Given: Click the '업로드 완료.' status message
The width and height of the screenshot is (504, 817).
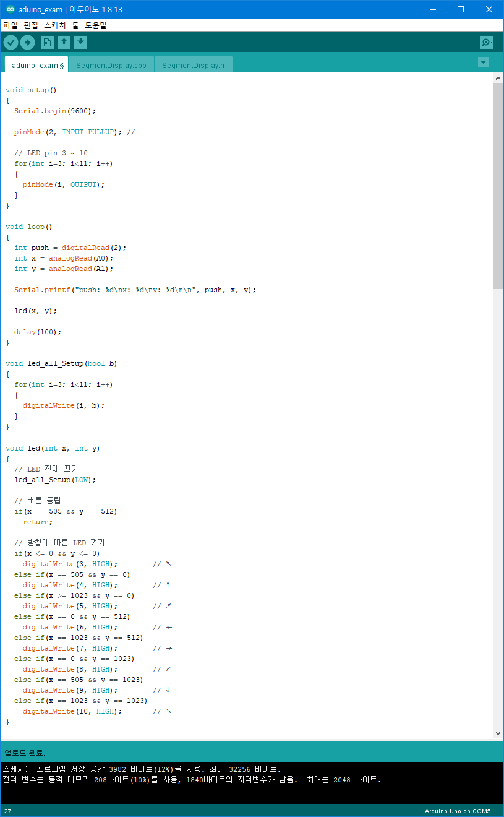Looking at the screenshot, I should tap(24, 753).
